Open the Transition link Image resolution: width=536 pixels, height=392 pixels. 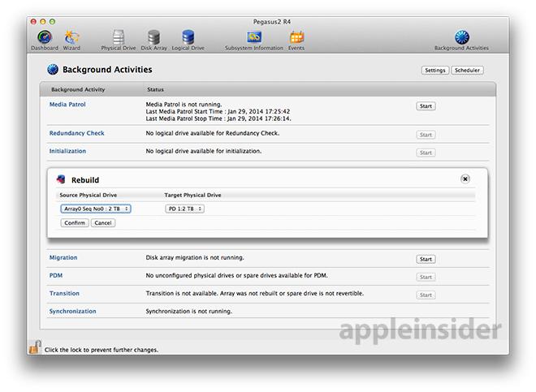(x=64, y=293)
